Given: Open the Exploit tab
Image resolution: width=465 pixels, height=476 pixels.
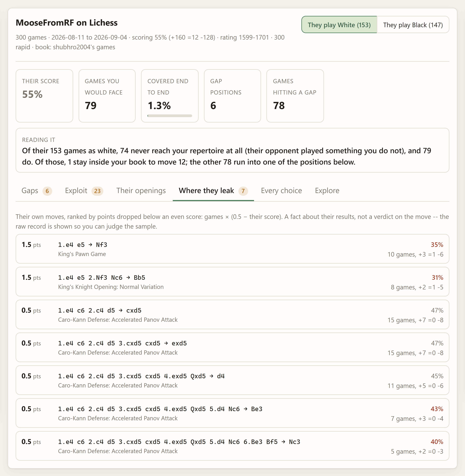Looking at the screenshot, I should pos(84,191).
